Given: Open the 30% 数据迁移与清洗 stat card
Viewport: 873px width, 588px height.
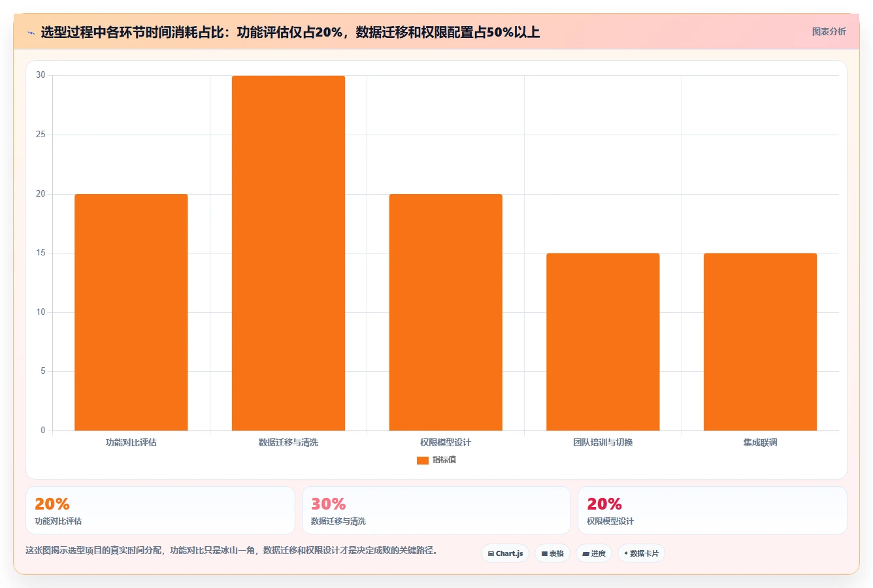Looking at the screenshot, I should (436, 510).
